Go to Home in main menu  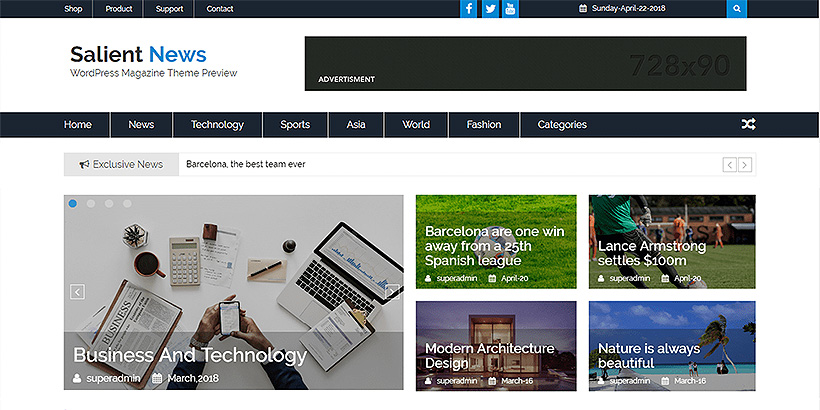coord(77,124)
